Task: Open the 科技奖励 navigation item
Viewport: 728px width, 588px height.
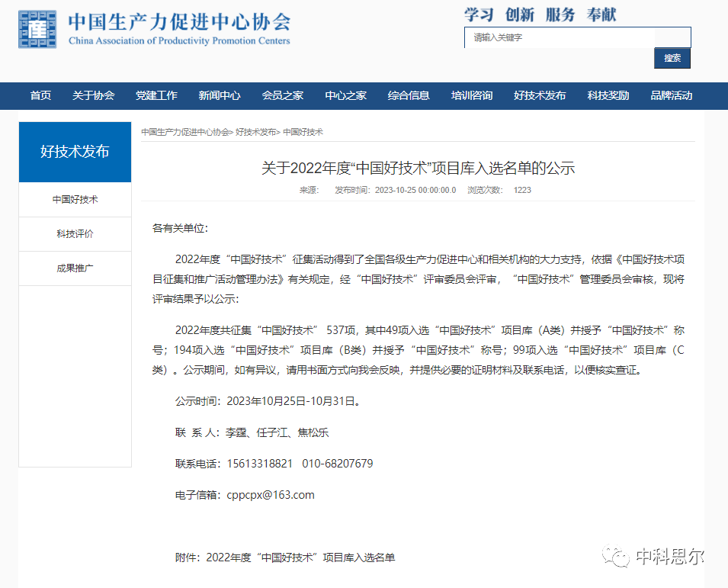Action: coord(608,95)
